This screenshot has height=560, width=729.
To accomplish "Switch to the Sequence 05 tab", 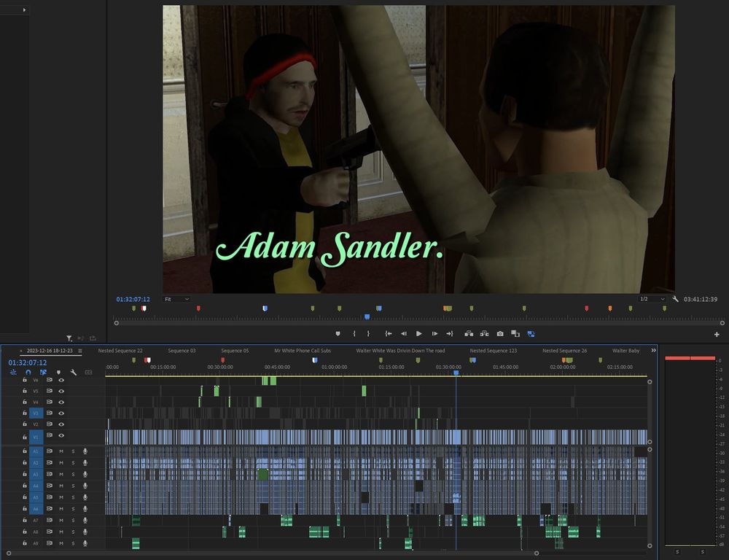I will click(x=235, y=351).
